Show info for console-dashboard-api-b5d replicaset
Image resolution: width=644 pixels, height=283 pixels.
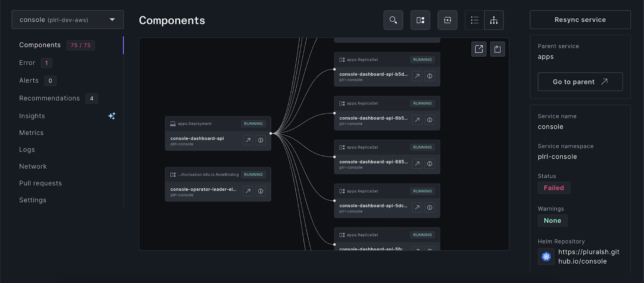[x=430, y=76]
